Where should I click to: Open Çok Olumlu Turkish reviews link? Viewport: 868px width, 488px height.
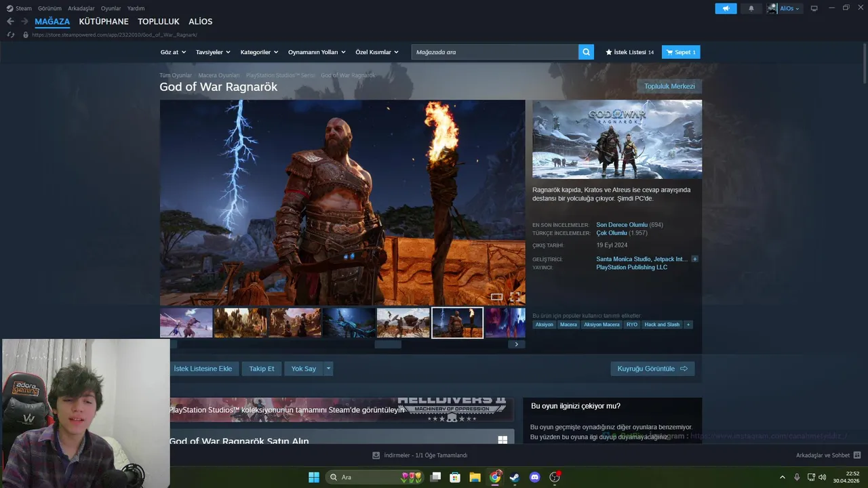612,232
